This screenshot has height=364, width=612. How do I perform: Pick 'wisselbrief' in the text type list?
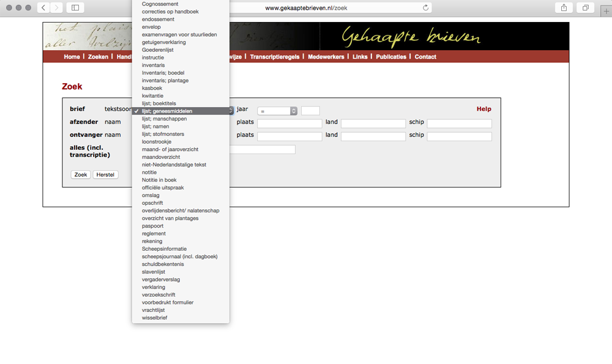pos(154,318)
